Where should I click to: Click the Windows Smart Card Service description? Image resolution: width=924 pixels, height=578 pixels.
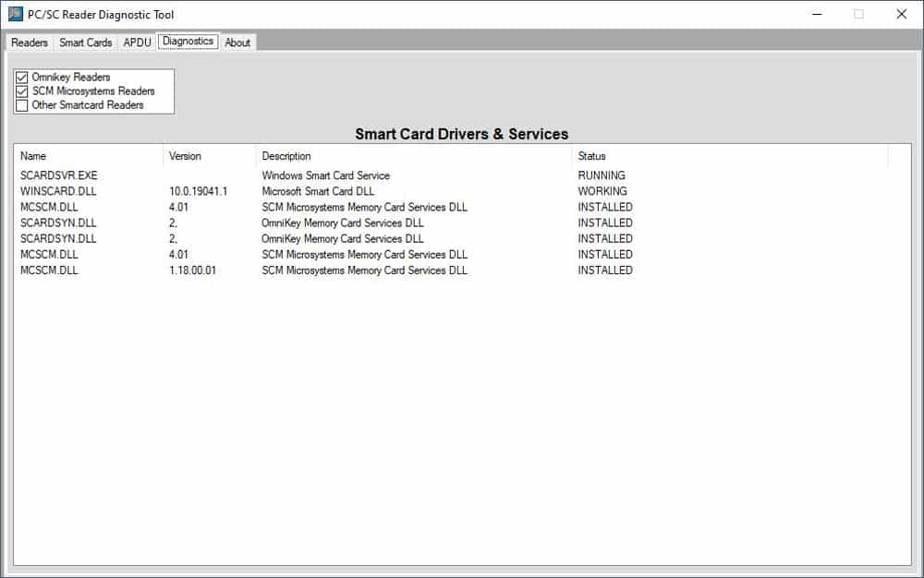(x=326, y=175)
